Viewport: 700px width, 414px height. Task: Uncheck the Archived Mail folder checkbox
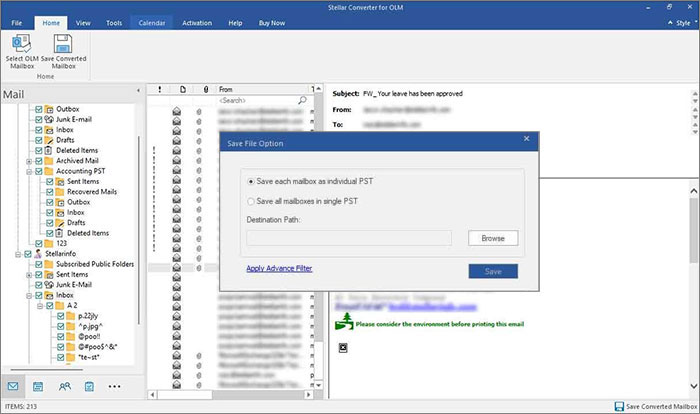39,161
